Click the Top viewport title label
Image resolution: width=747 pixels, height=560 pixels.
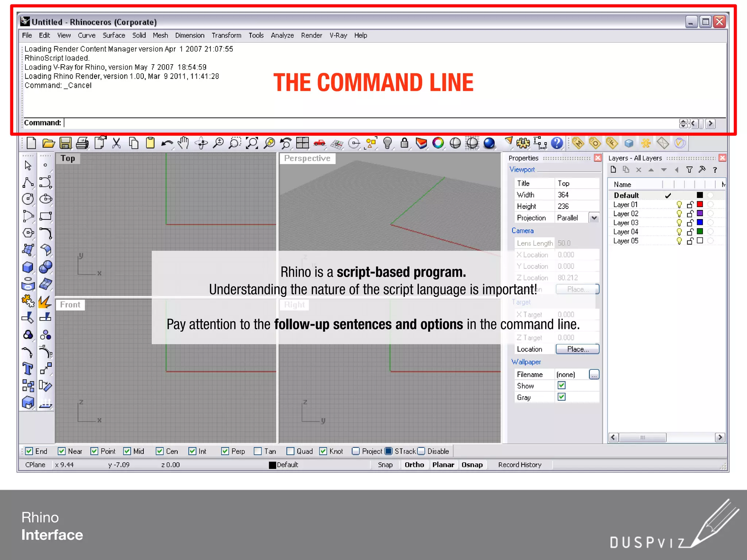click(68, 158)
